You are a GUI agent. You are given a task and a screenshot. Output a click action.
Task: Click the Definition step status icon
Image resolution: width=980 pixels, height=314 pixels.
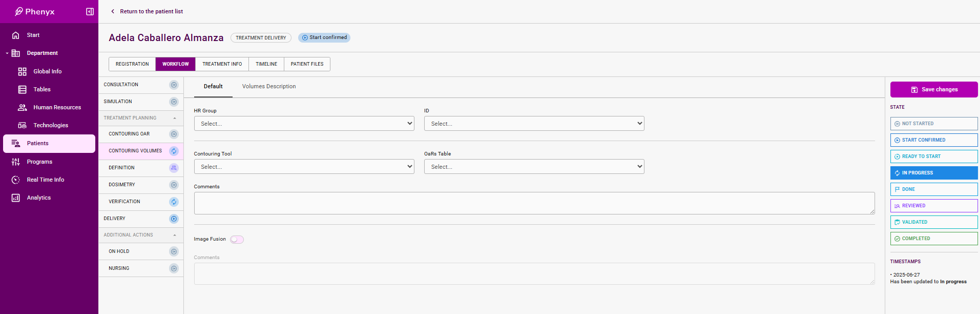point(174,168)
